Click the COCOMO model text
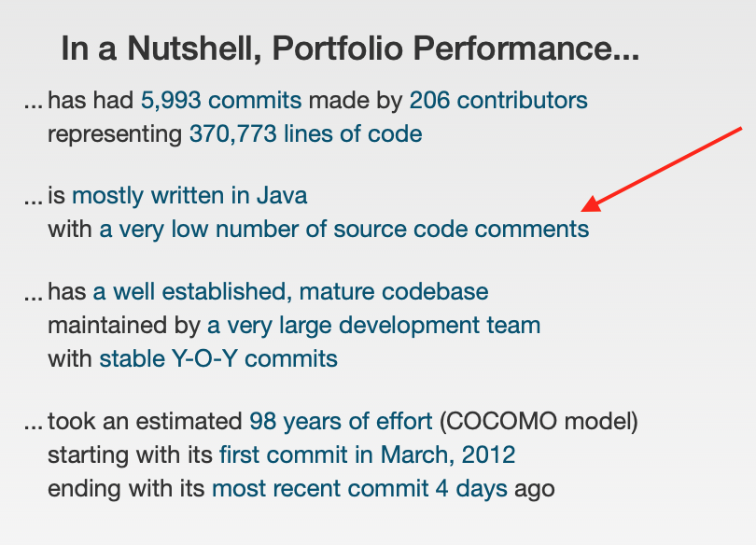Image resolution: width=756 pixels, height=545 pixels. 539,422
